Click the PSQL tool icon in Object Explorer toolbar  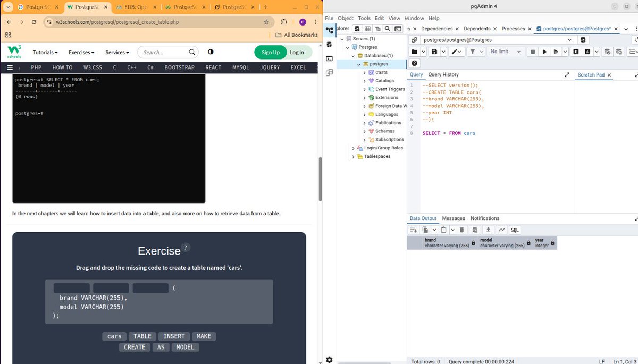coord(397,29)
